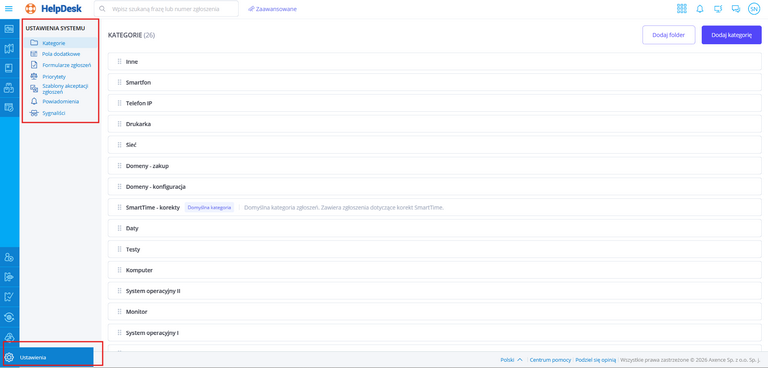
Task: Open the Telefon IP category row
Action: tap(434, 103)
